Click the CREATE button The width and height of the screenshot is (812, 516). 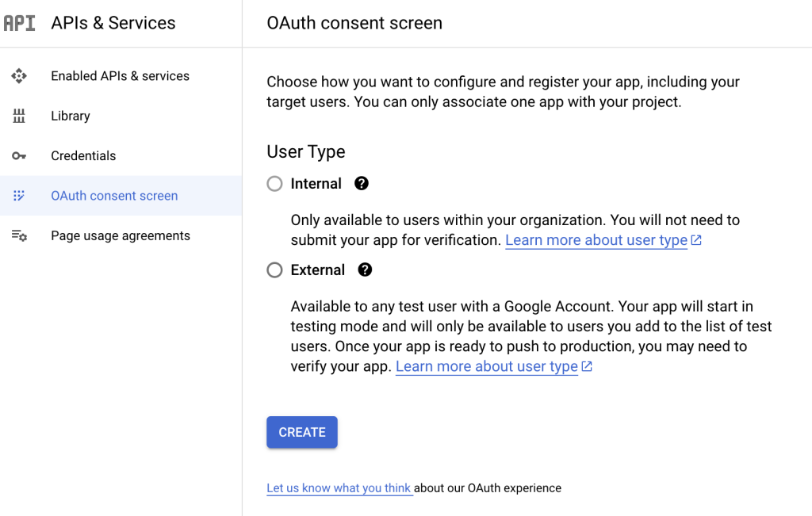(302, 432)
